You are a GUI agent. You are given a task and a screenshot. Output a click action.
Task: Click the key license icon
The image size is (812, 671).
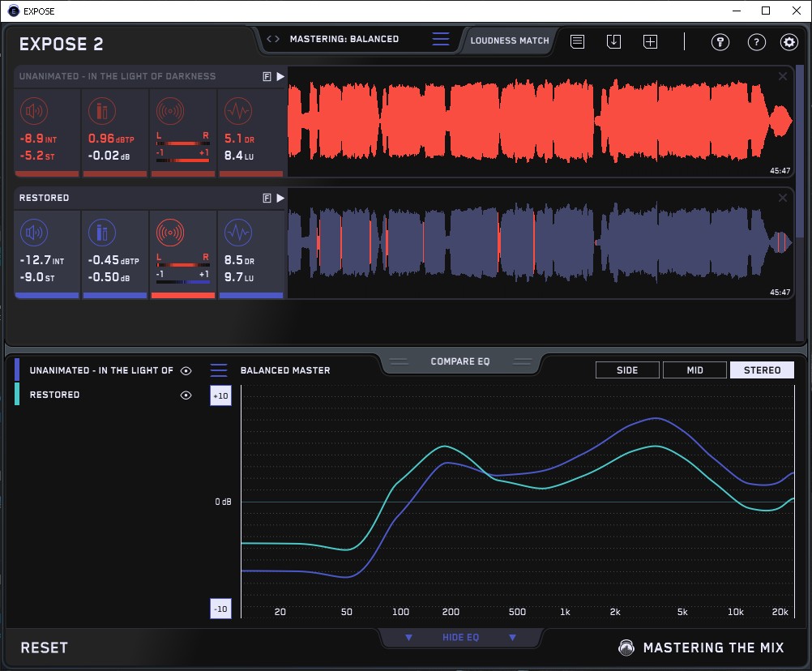(720, 42)
